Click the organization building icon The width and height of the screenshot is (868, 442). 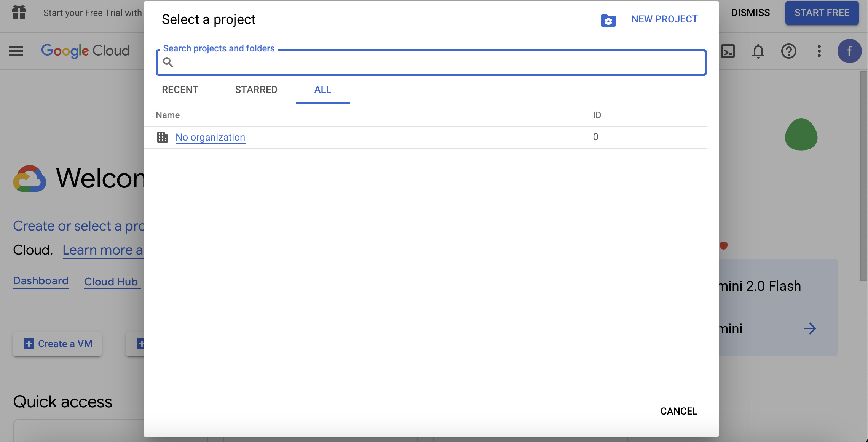pyautogui.click(x=163, y=137)
